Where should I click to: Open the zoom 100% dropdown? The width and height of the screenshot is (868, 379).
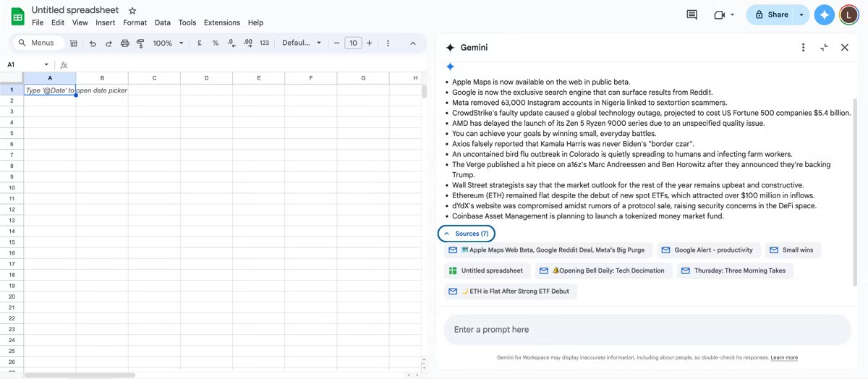(167, 43)
